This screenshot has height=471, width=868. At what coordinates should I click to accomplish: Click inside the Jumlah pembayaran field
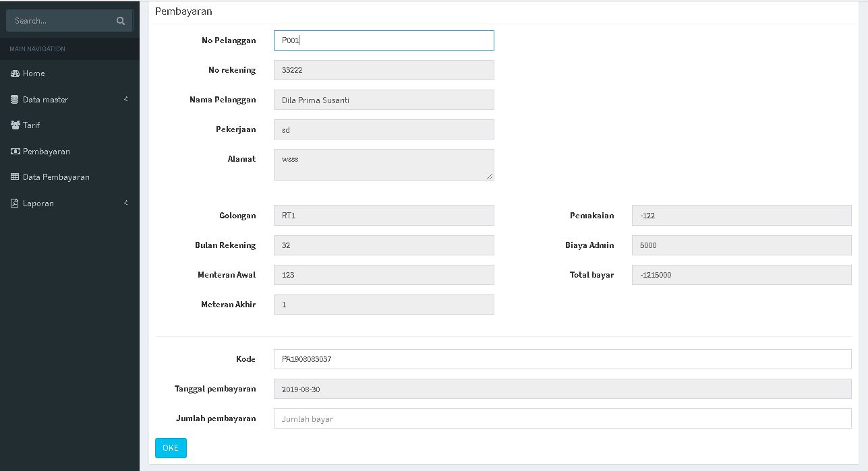(563, 418)
